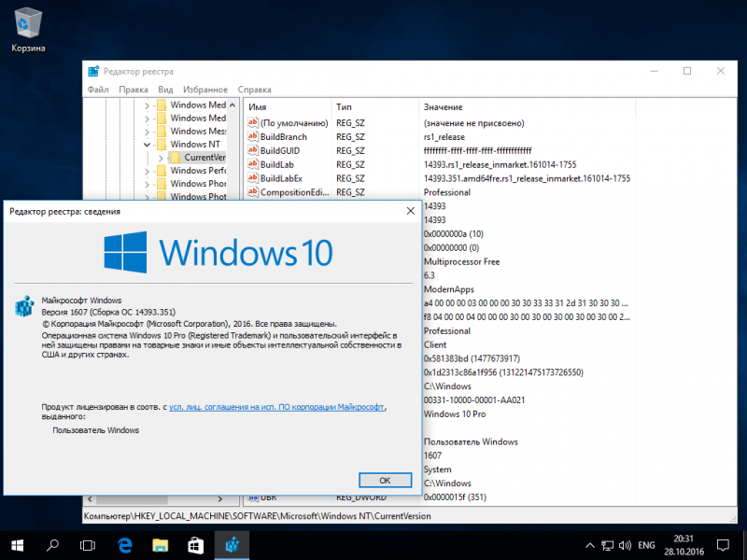Open the Action Center notifications icon
747x560 pixels.
tap(723, 545)
